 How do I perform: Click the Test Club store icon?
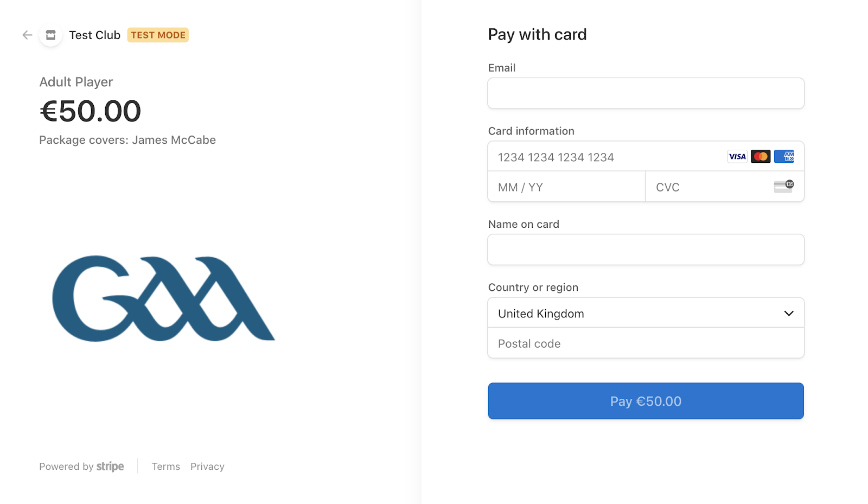coord(50,35)
